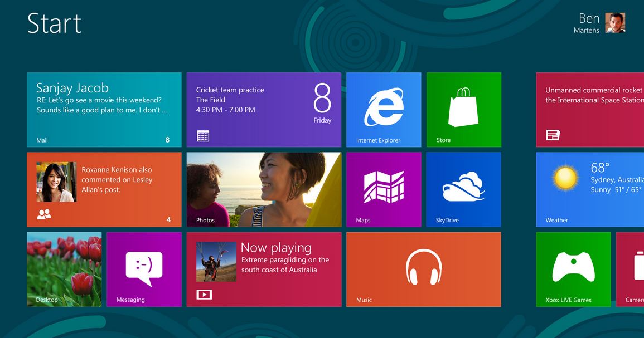Click the Music tile label
The image size is (644, 338).
(x=364, y=300)
